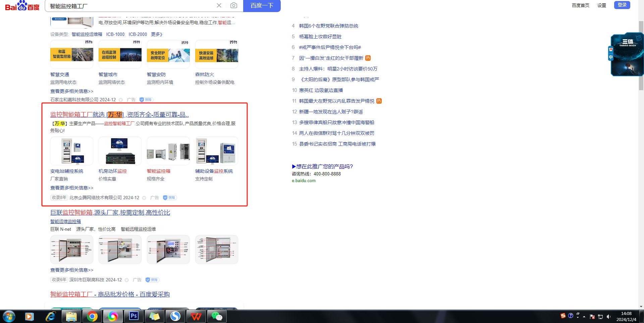
Task: Open Photoshop from the taskbar
Action: [133, 316]
